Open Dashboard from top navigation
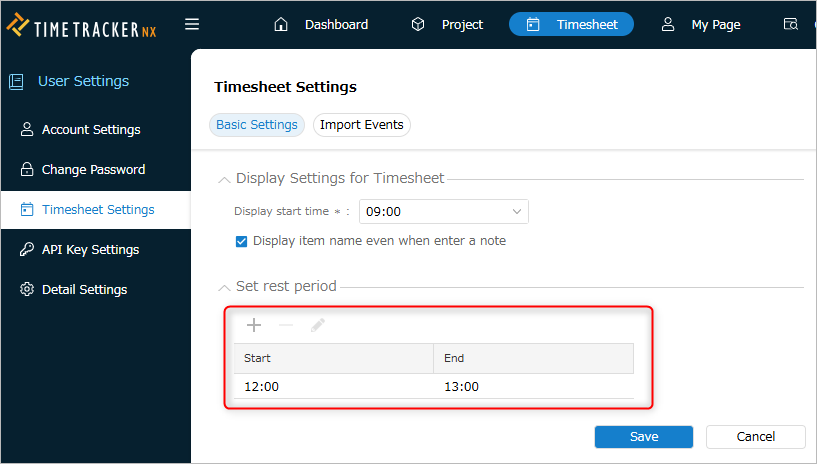Image resolution: width=817 pixels, height=464 pixels. (321, 24)
